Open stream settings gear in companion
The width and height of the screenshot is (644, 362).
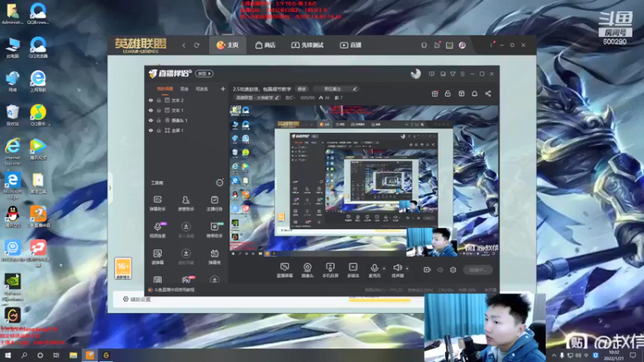(x=453, y=269)
